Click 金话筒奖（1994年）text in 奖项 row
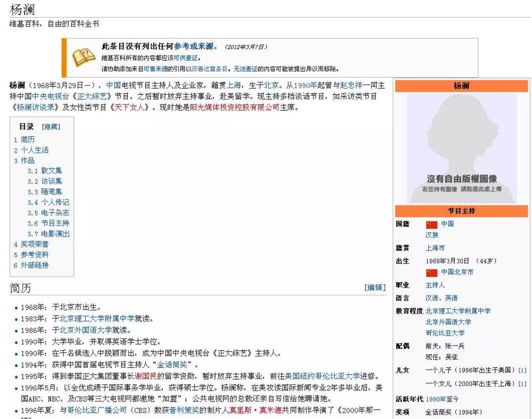Viewport: 532px width, 419px height. click(x=454, y=413)
